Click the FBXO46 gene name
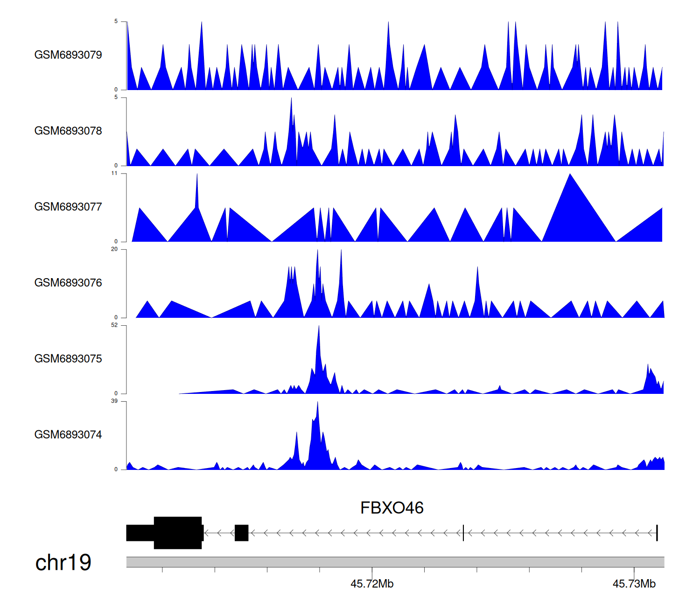Image resolution: width=700 pixels, height=616 pixels. [392, 508]
